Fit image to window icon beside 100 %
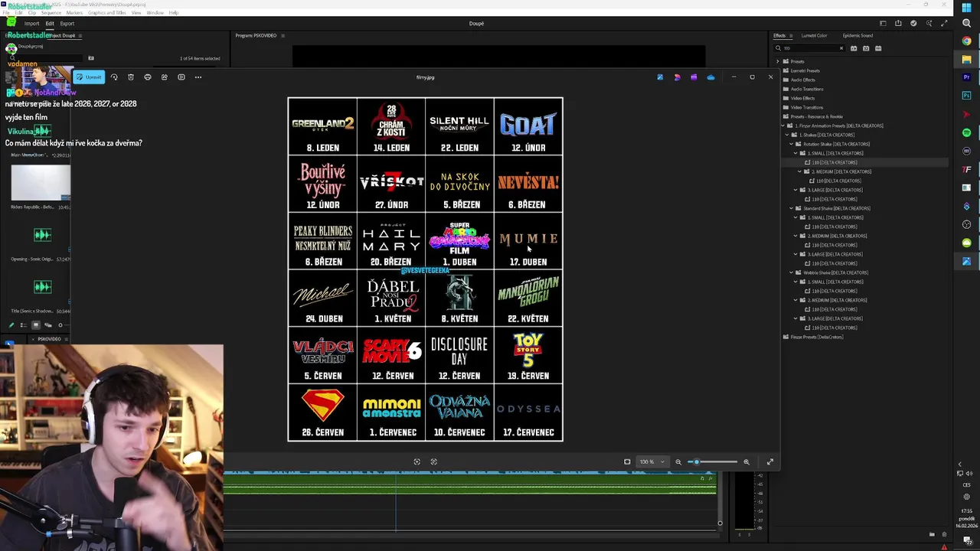Image resolution: width=980 pixels, height=551 pixels. [x=627, y=461]
